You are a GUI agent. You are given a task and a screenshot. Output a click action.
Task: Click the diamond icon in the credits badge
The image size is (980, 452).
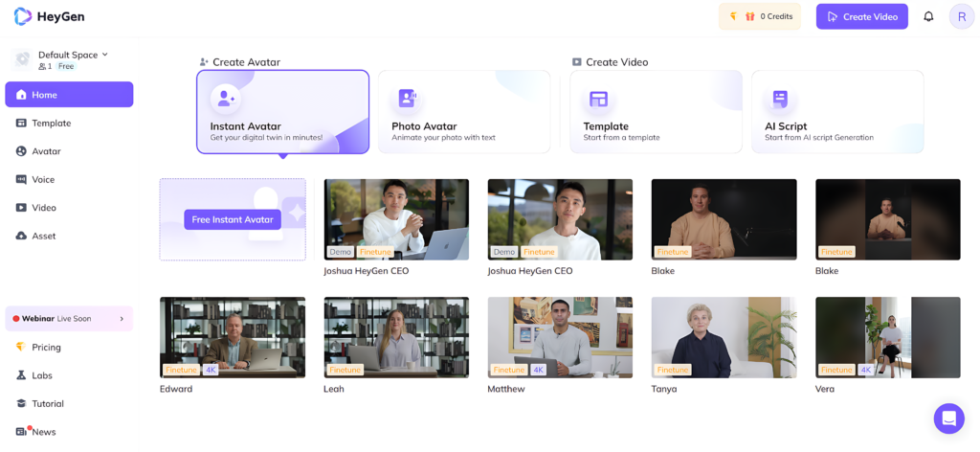[x=734, y=17]
